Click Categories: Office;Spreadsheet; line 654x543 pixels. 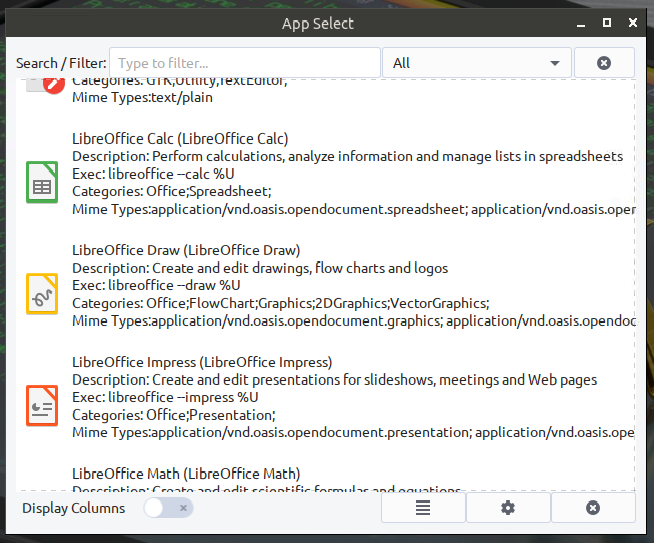point(172,191)
